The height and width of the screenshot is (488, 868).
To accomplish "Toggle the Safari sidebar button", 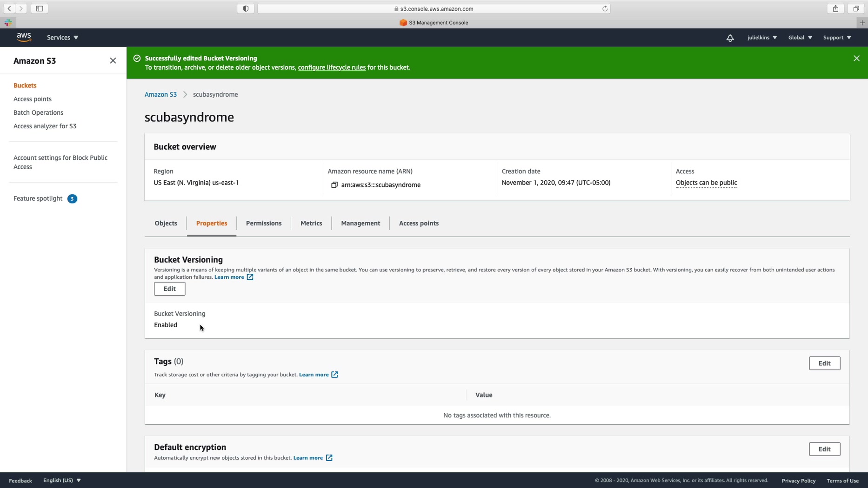I will [40, 8].
